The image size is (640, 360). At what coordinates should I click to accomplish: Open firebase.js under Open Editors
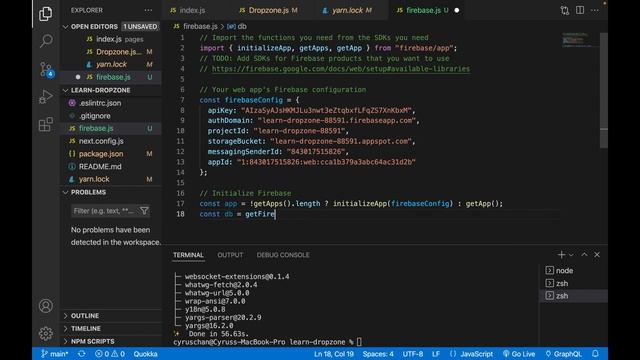[111, 77]
